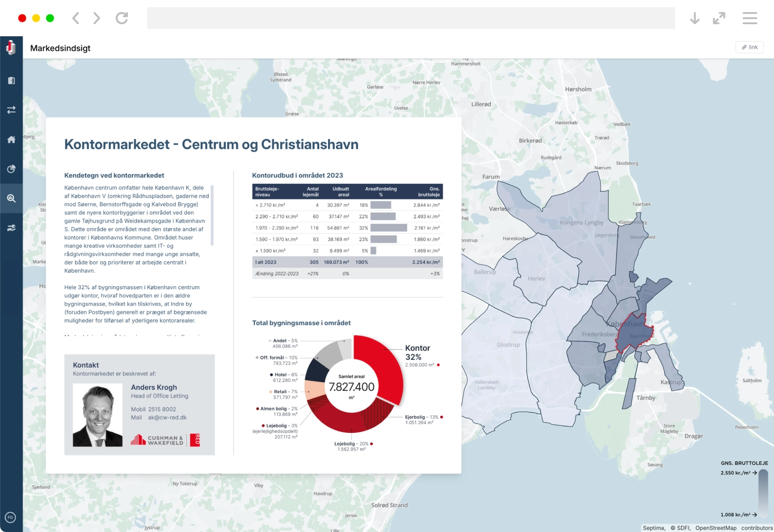Click the OpenStreetMap attribution link

tap(715, 528)
